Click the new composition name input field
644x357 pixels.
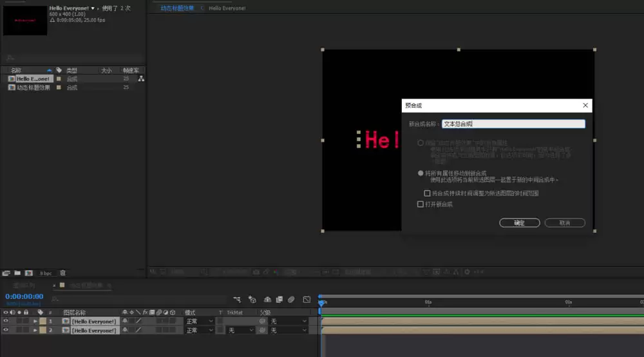[513, 124]
